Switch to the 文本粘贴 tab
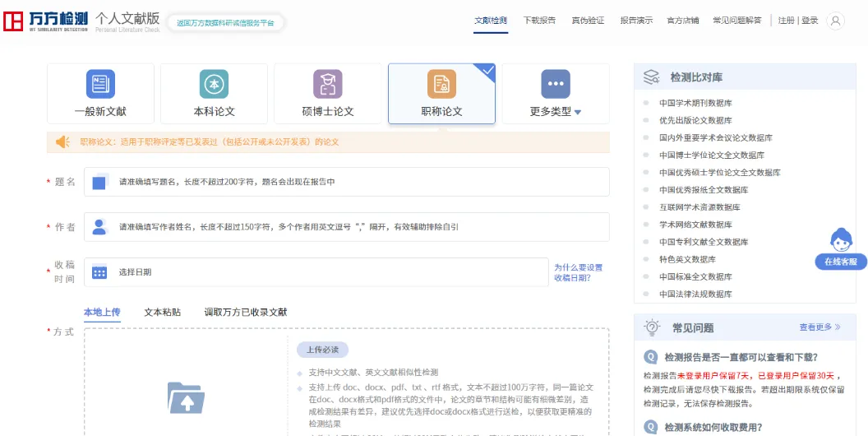Screen dimensions: 868x436 point(162,313)
